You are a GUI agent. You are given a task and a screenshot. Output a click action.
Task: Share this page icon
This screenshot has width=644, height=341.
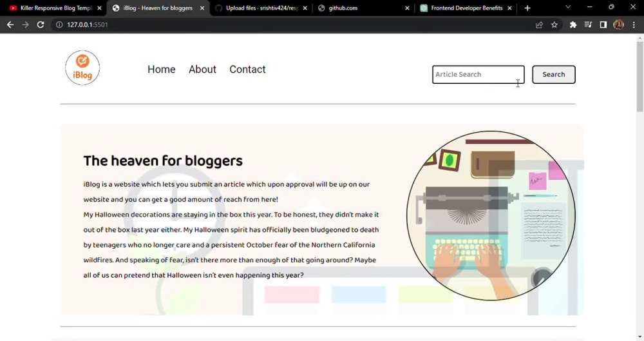[x=539, y=24]
